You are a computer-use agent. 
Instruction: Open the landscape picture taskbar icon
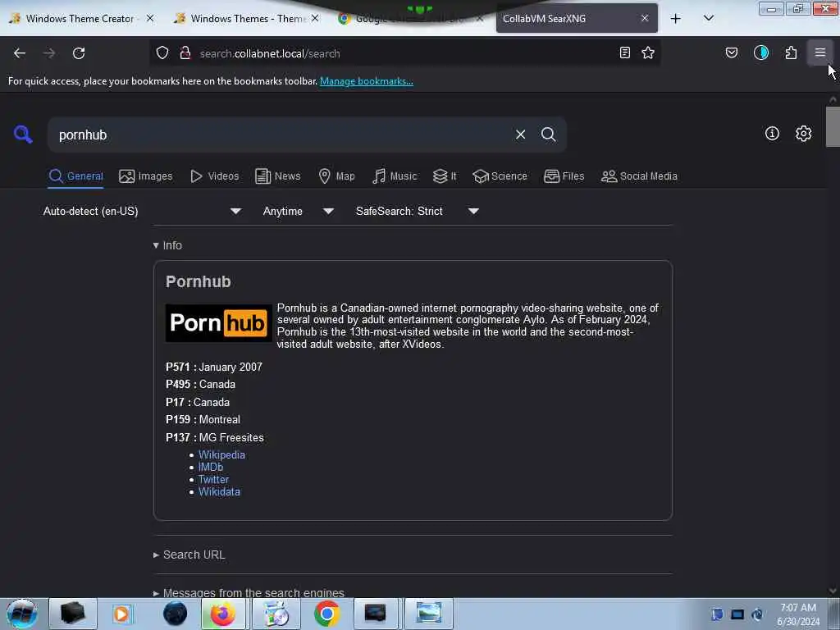(428, 614)
